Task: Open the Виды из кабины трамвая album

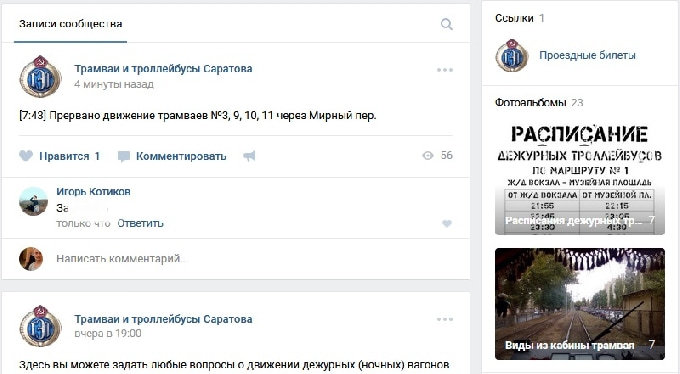Action: pos(580,304)
